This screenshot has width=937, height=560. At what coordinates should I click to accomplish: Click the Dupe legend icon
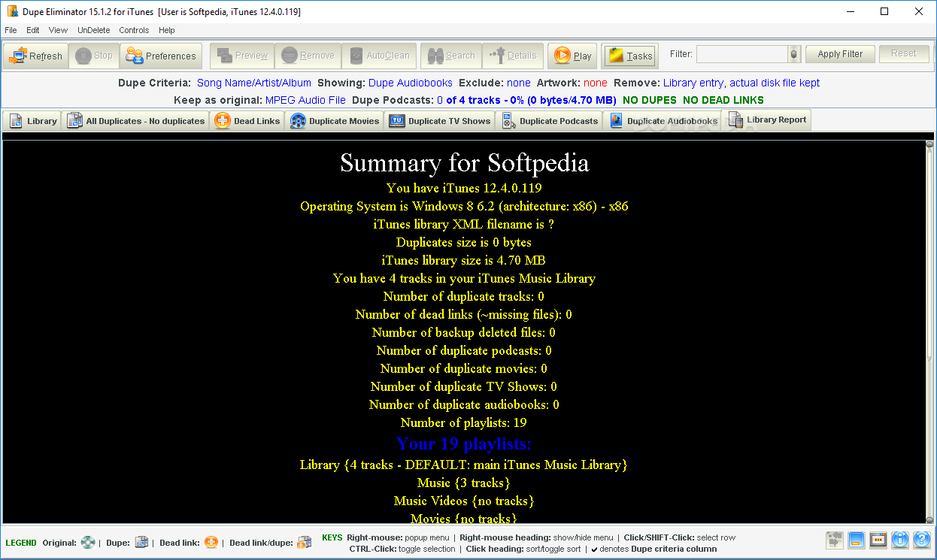tap(141, 542)
